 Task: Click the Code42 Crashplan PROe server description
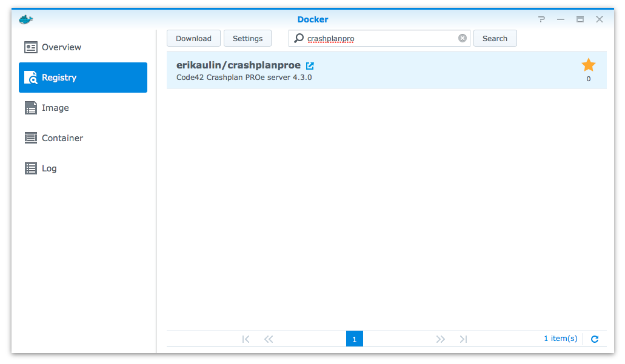(x=244, y=78)
